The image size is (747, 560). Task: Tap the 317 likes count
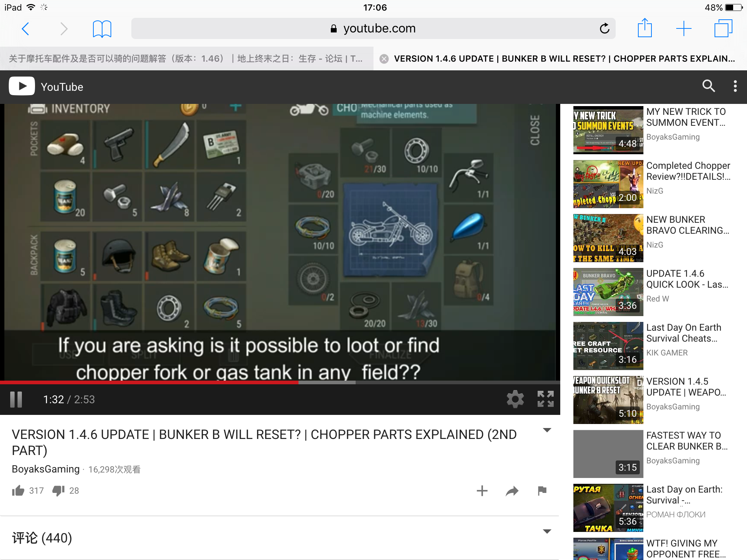(x=36, y=491)
